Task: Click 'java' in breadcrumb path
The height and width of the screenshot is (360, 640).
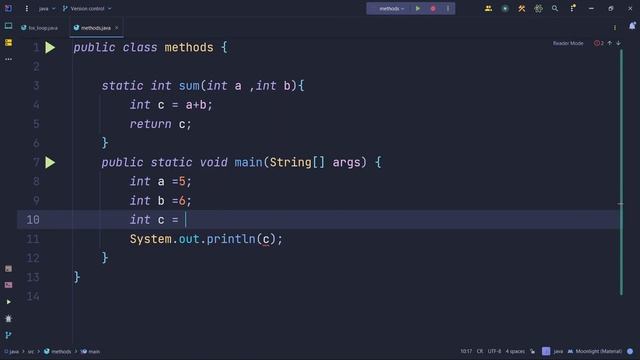Action: (x=11, y=351)
